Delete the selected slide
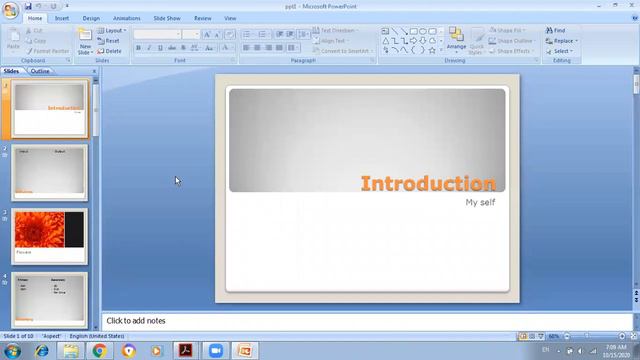 (109, 51)
